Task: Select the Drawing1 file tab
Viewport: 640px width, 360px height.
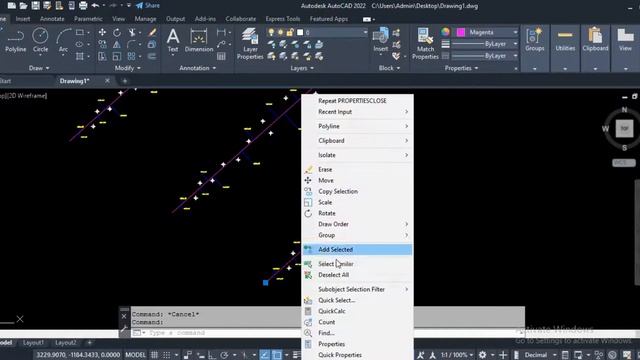Action: click(x=74, y=81)
